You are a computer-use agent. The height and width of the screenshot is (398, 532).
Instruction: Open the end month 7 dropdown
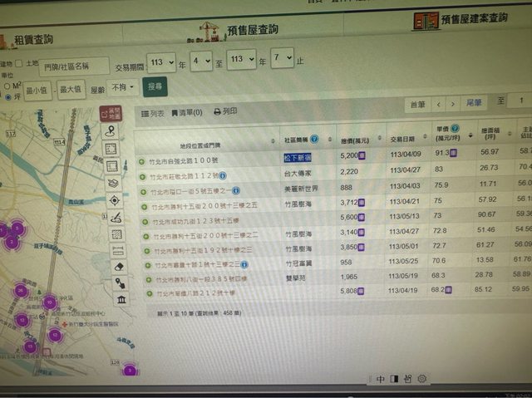coord(282,58)
